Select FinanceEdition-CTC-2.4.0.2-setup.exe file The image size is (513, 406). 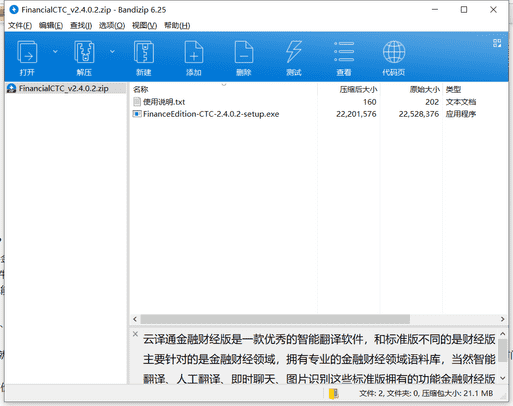pos(211,114)
